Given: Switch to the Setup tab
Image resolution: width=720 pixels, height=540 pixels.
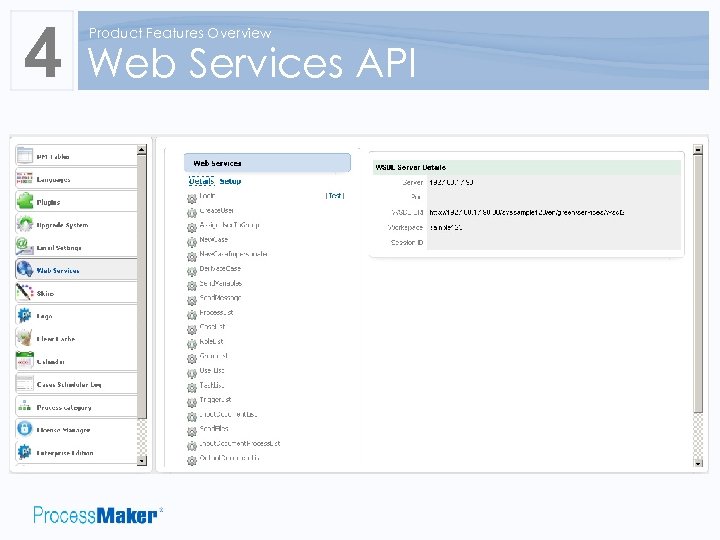Looking at the screenshot, I should point(230,181).
